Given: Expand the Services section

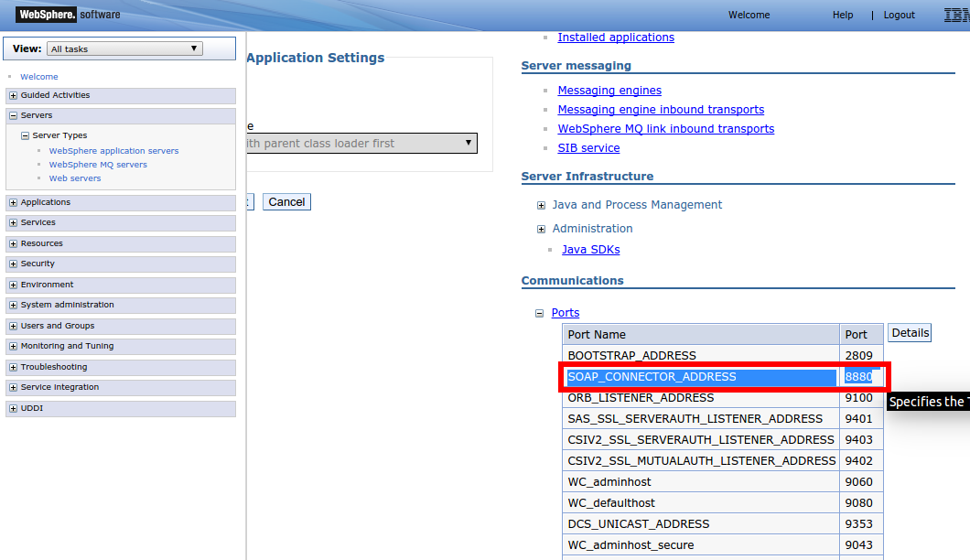Looking at the screenshot, I should click(13, 222).
